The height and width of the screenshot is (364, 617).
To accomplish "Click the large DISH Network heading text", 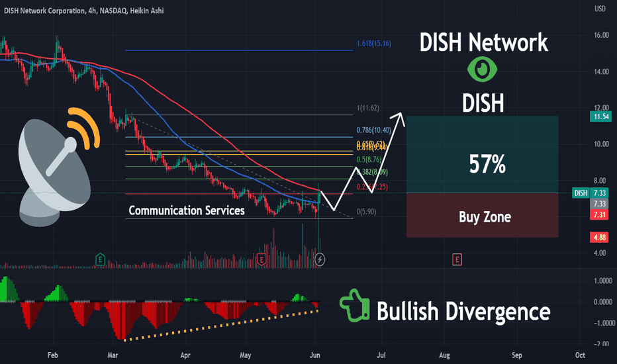I will click(484, 42).
